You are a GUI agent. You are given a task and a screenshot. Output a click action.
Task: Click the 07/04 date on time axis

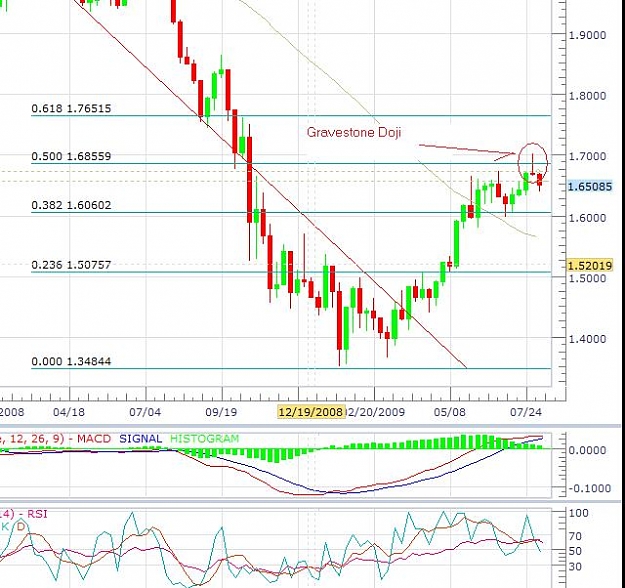tap(145, 412)
